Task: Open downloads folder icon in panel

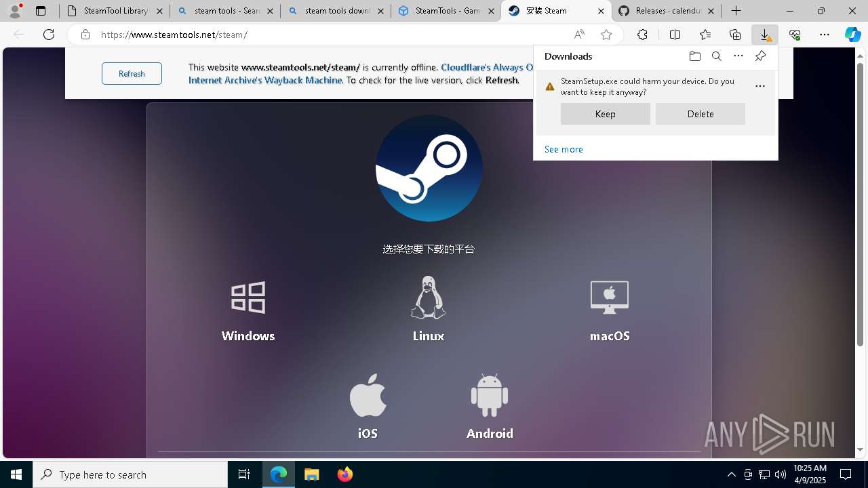Action: [695, 56]
